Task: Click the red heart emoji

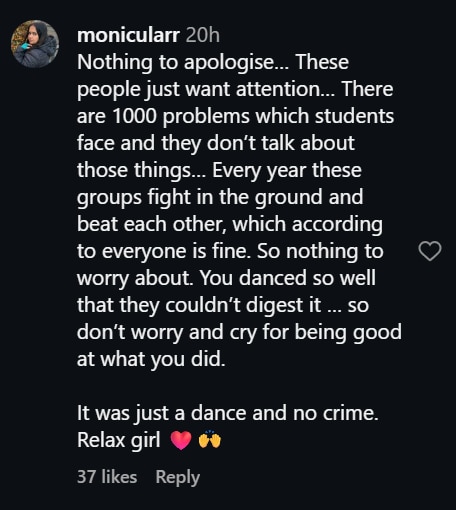Action: pyautogui.click(x=181, y=440)
